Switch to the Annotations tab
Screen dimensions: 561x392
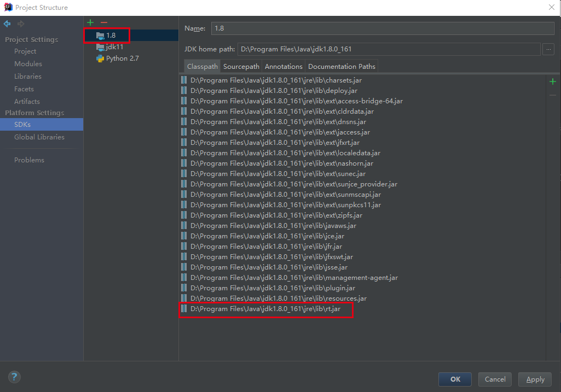click(x=283, y=66)
